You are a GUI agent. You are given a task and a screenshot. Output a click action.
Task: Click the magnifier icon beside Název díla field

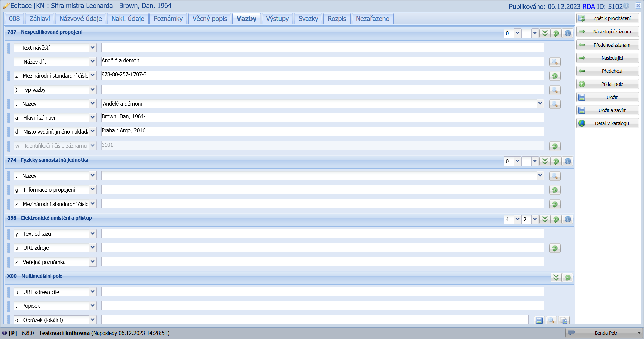click(555, 62)
